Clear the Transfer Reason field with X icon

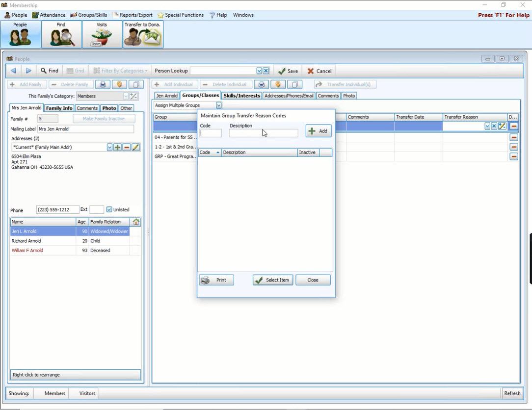point(494,126)
